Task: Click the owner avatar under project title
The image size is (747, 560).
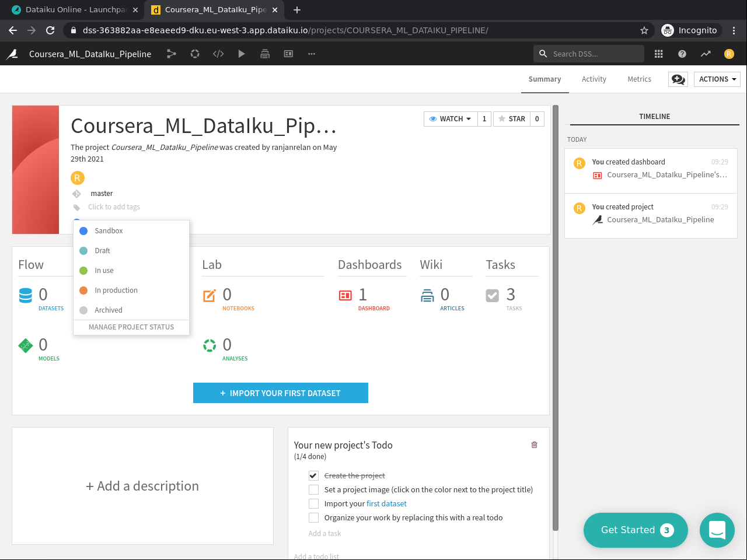Action: coord(78,178)
